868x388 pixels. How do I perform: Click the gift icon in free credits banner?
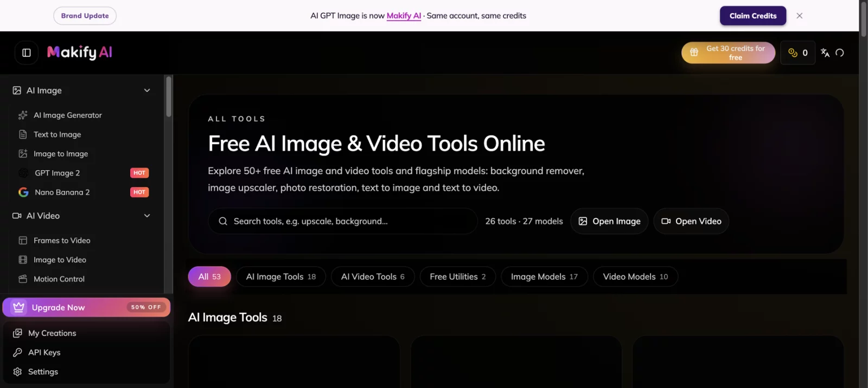coord(694,53)
